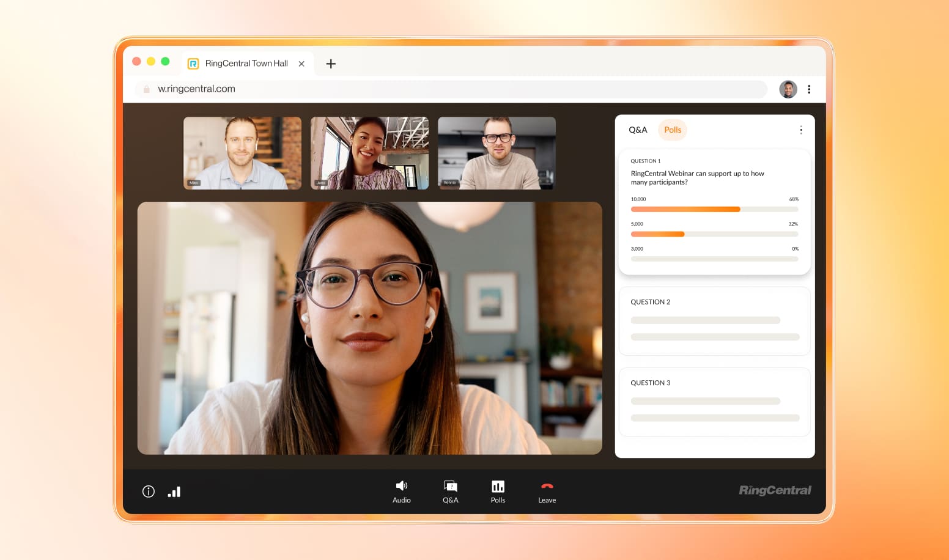949x560 pixels.
Task: Select the 10,000 poll answer bar
Action: (714, 209)
